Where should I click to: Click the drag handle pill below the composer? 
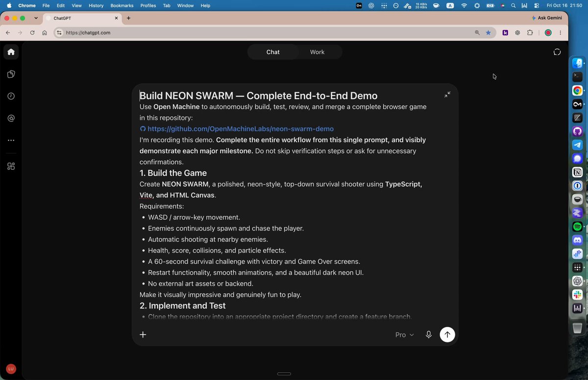(x=284, y=374)
